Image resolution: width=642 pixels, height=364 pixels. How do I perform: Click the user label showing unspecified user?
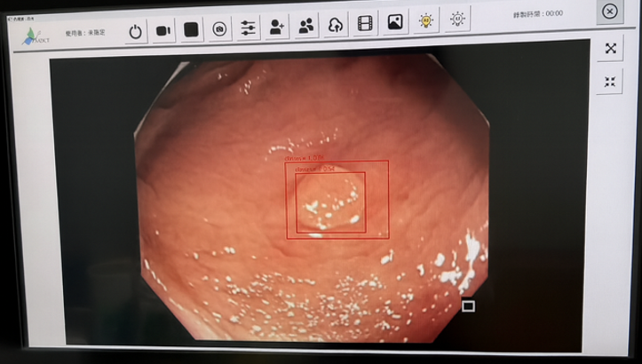85,34
